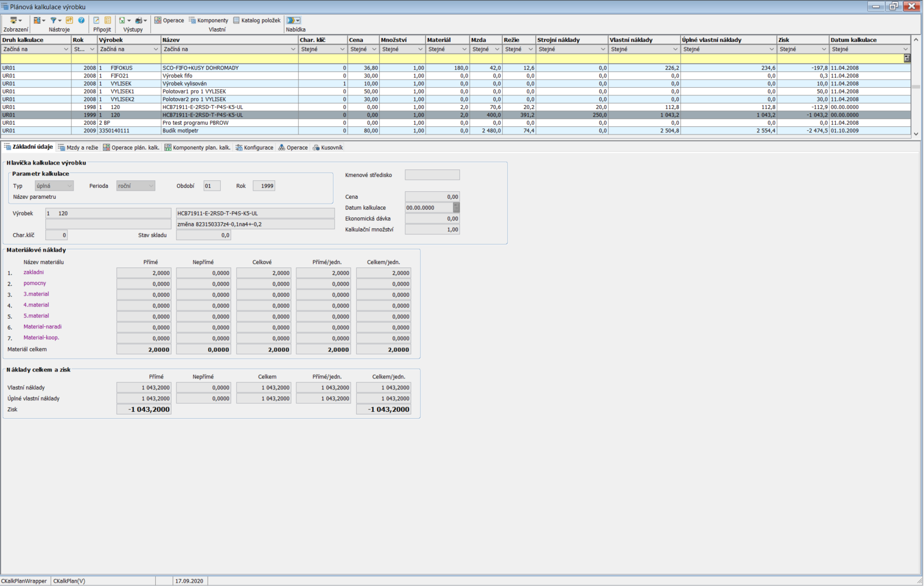Click the Operace button in Vlastní toolbar
The width and height of the screenshot is (924, 586).
click(x=169, y=20)
